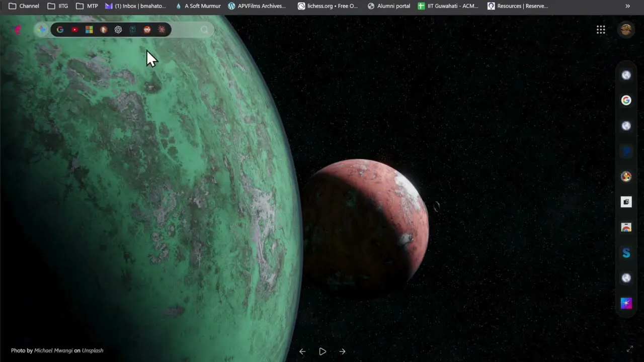Open Google icon in the right sidebar
This screenshot has width=644, height=362.
626,101
